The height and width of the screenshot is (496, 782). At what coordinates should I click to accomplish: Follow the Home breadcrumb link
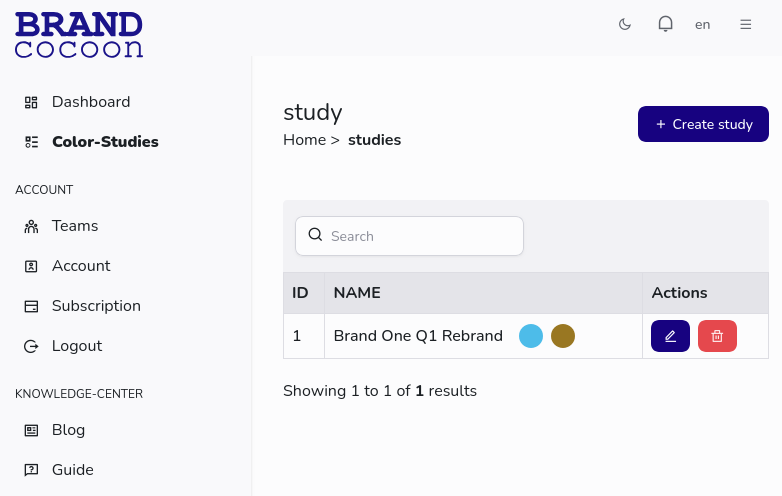click(304, 140)
